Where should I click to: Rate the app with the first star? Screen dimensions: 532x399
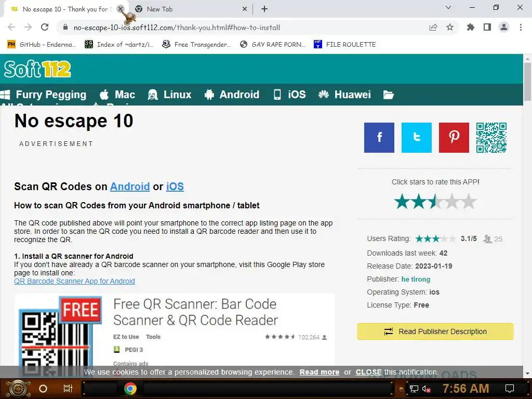pos(402,202)
